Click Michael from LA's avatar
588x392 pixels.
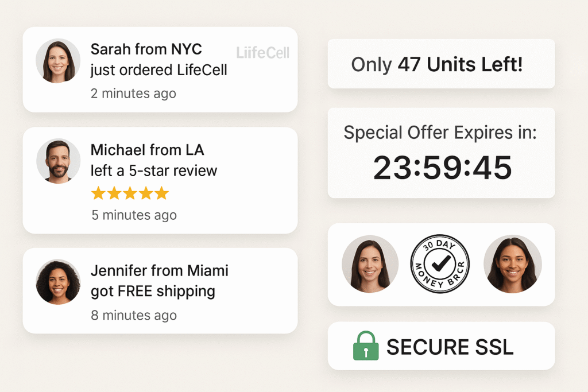pyautogui.click(x=59, y=161)
